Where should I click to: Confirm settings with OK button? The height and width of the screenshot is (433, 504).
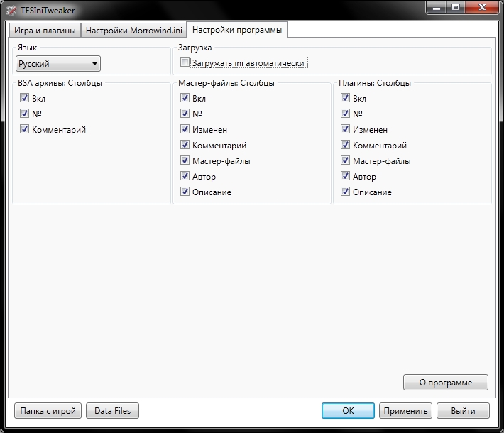[348, 411]
